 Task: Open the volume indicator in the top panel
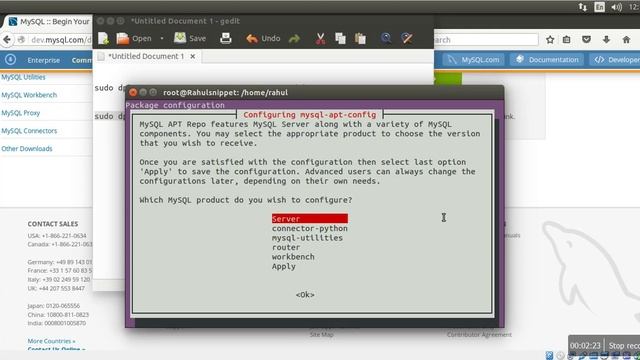tap(616, 7)
